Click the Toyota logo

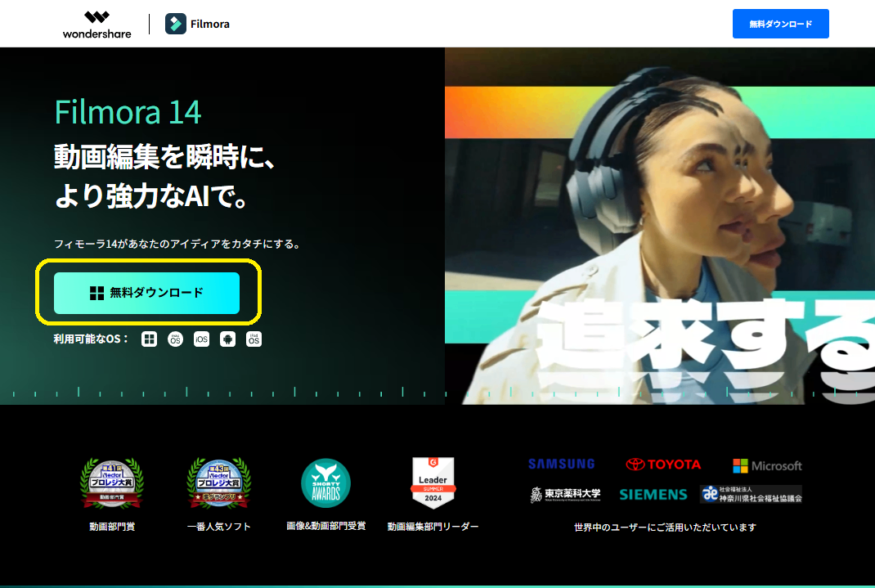pos(663,465)
